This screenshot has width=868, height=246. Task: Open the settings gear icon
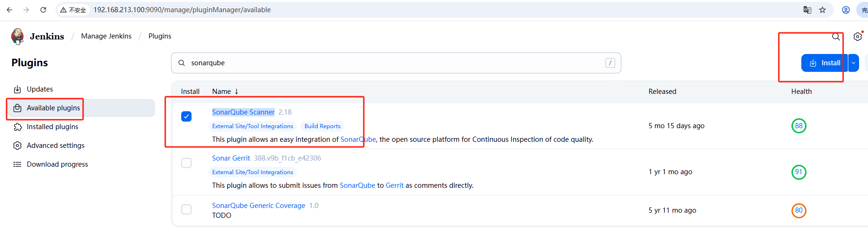[858, 37]
